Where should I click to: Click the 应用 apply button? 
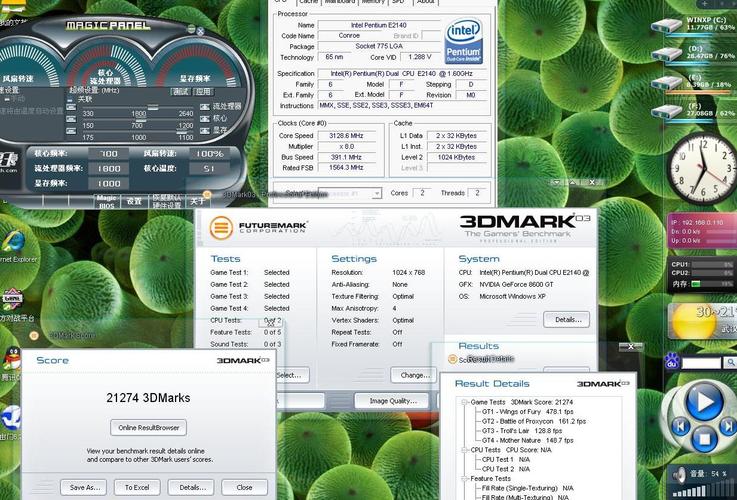tap(203, 92)
